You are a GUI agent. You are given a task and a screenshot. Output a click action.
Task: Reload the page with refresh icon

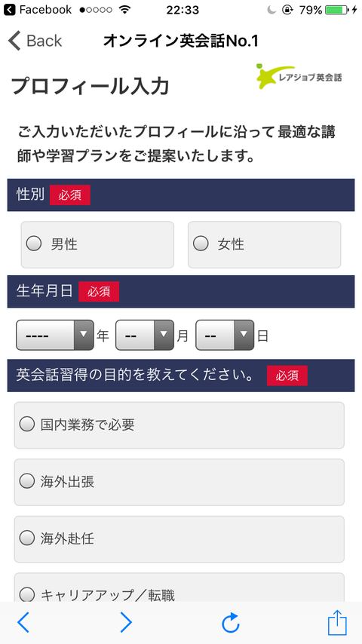point(231,623)
